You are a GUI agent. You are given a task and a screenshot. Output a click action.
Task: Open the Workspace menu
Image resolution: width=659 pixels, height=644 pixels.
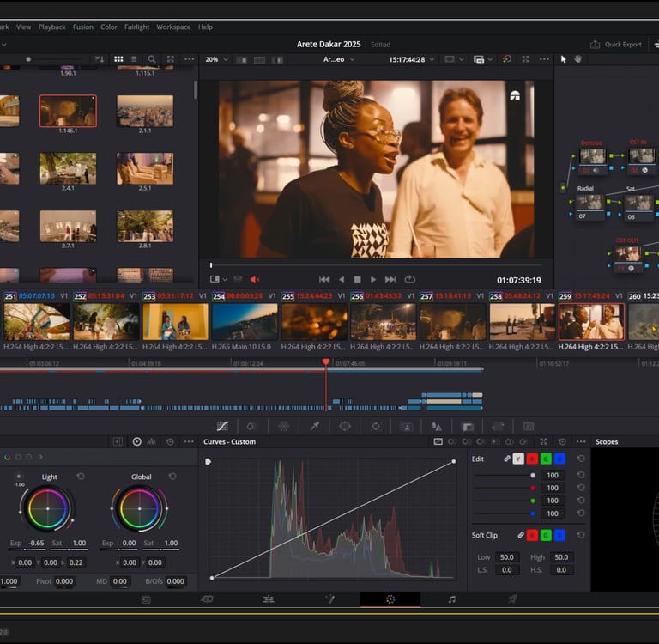click(x=173, y=27)
